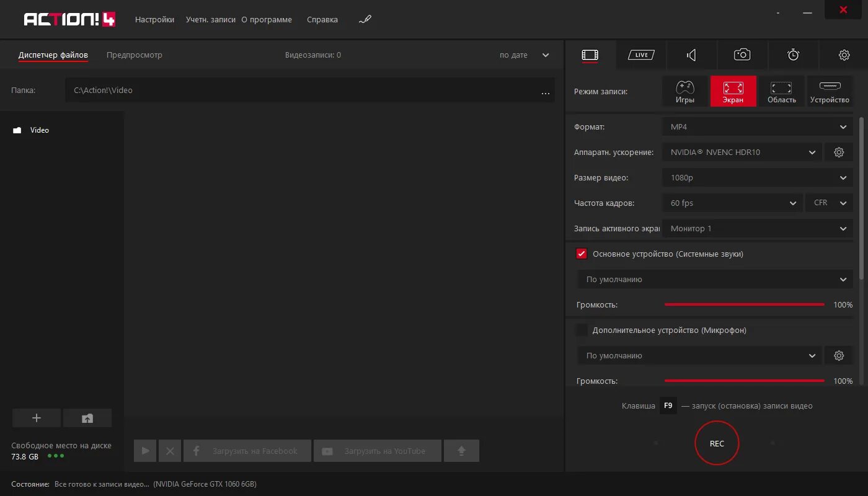This screenshot has height=496, width=868.
Task: Open the Справка menu
Action: 322,20
